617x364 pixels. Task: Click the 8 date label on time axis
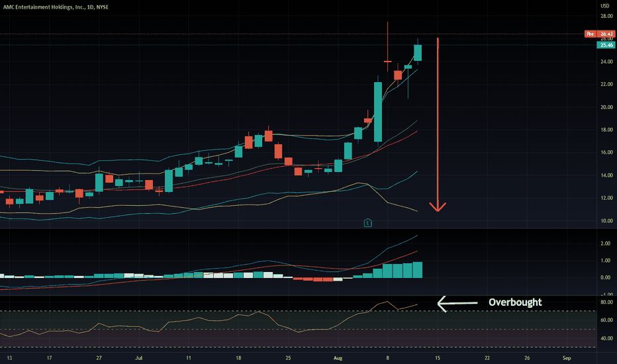tap(387, 358)
